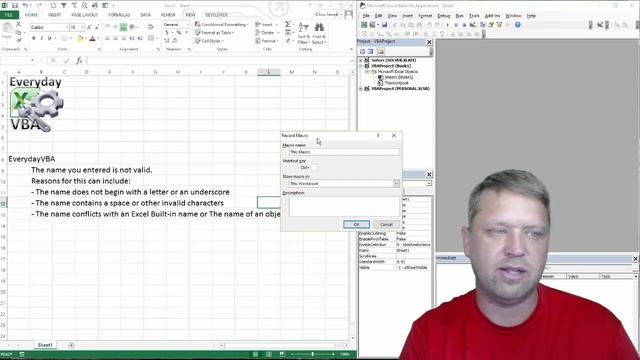Click the Project Explorer icon in VBA toolbar
Screen dimensions: 640x360
482,25
